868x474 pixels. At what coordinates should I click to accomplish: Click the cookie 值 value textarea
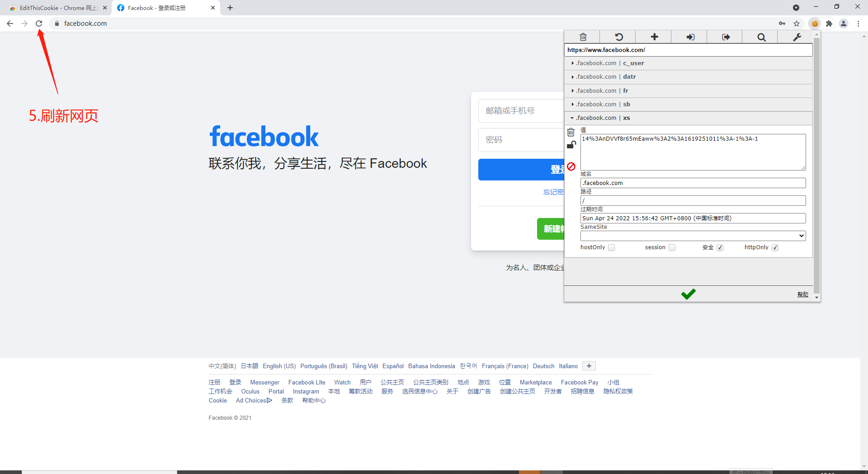693,152
